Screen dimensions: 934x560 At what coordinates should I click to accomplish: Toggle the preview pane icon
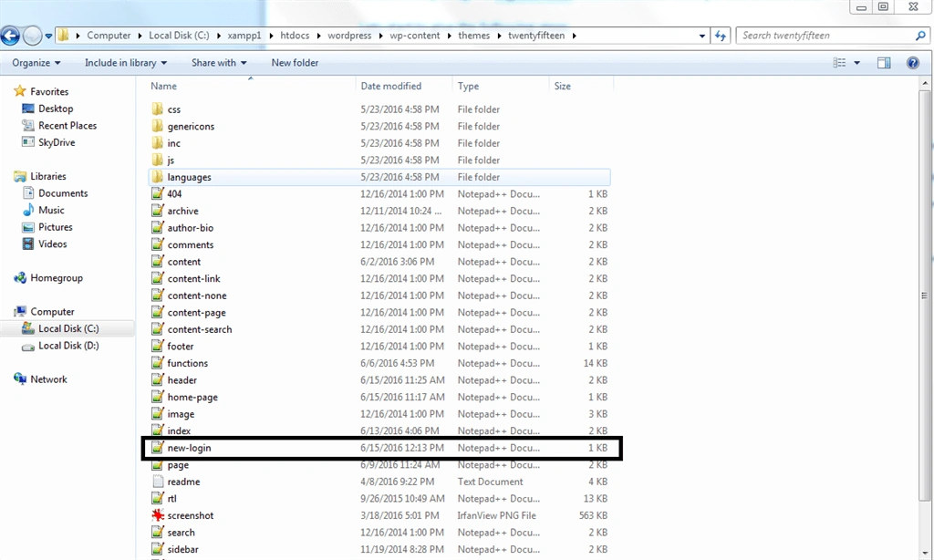coord(884,63)
